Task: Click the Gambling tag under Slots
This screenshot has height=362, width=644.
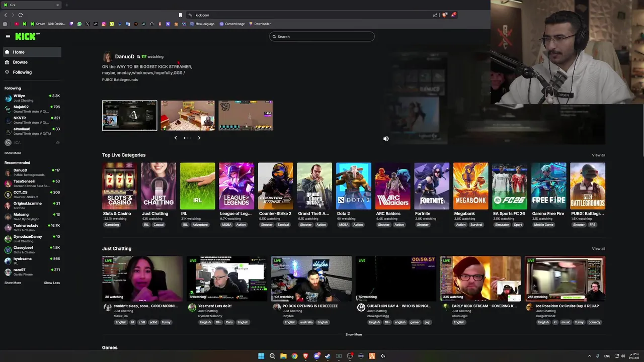Action: click(112, 225)
